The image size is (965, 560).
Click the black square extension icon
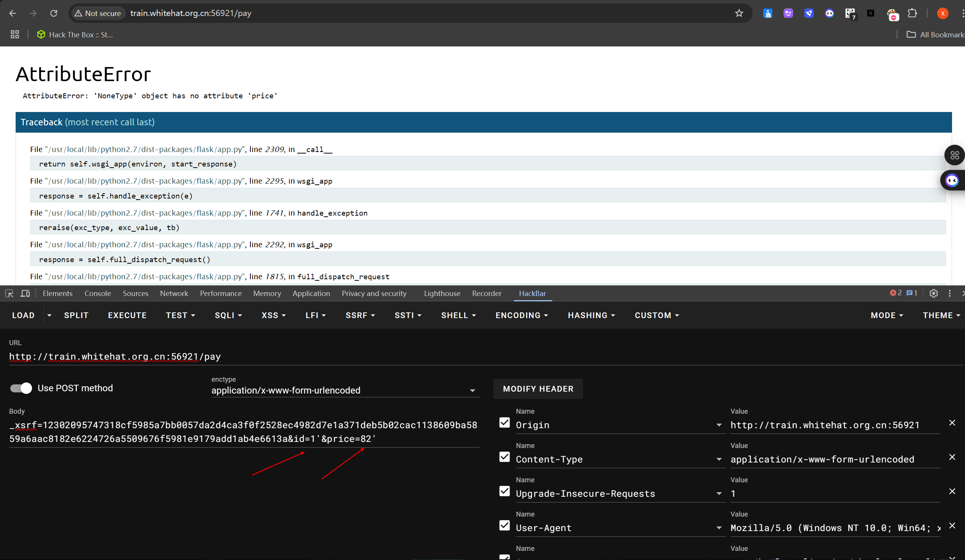point(870,13)
